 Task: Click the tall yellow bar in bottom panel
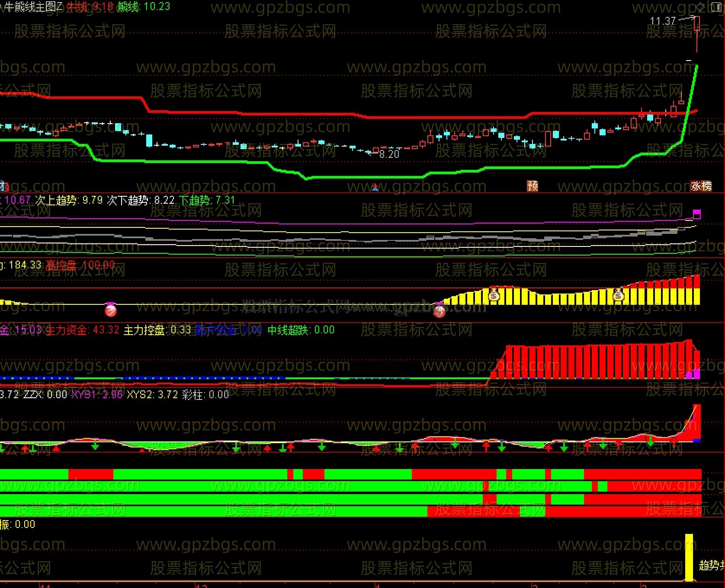pos(689,557)
